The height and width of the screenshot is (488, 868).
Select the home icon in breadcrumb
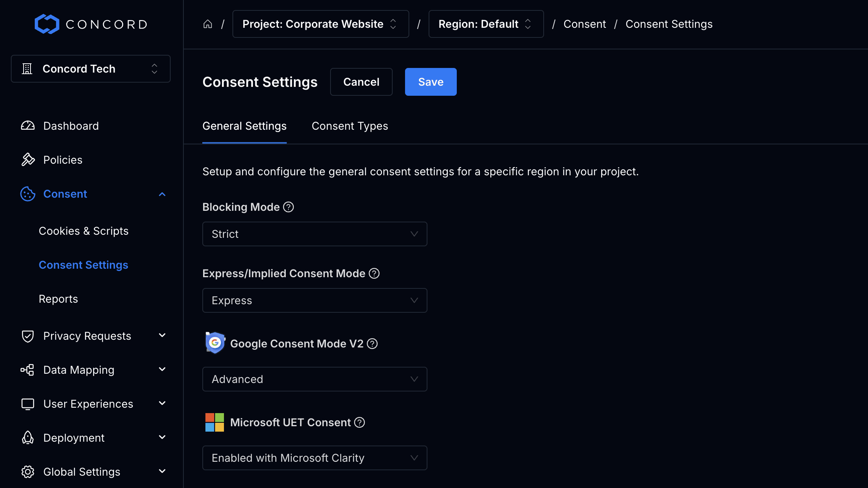pyautogui.click(x=208, y=24)
